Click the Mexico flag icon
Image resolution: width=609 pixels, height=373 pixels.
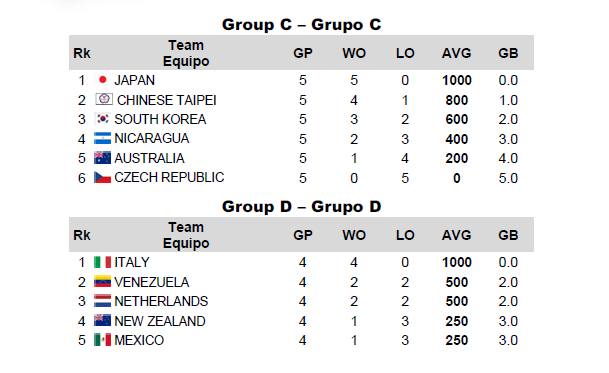click(x=103, y=340)
